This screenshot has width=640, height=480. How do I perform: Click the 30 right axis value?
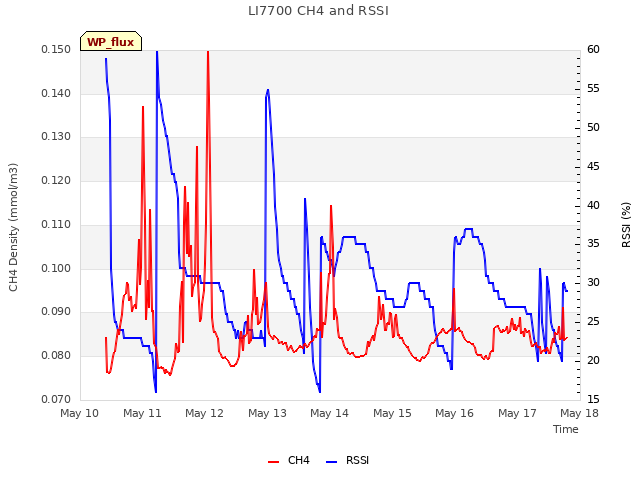pyautogui.click(x=593, y=282)
